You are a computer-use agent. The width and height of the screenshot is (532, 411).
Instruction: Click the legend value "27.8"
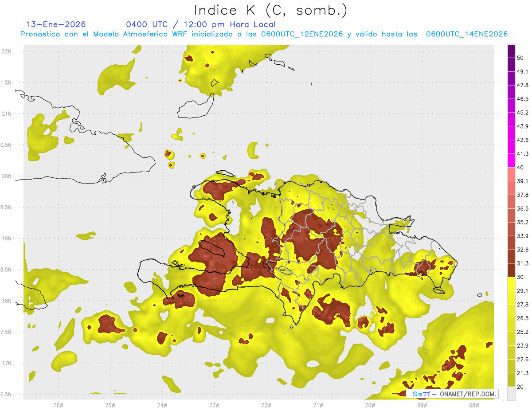[x=523, y=305]
